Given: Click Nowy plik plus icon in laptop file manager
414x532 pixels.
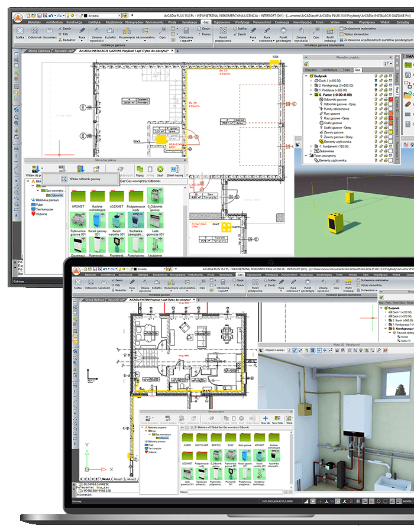Looking at the screenshot, I should 266,420.
